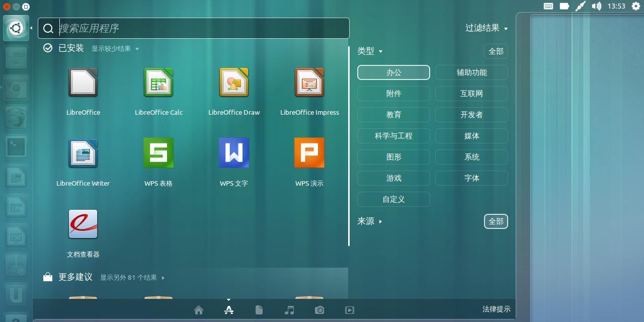This screenshot has width=644, height=322.
Task: Open the sound volume indicator
Action: point(597,6)
